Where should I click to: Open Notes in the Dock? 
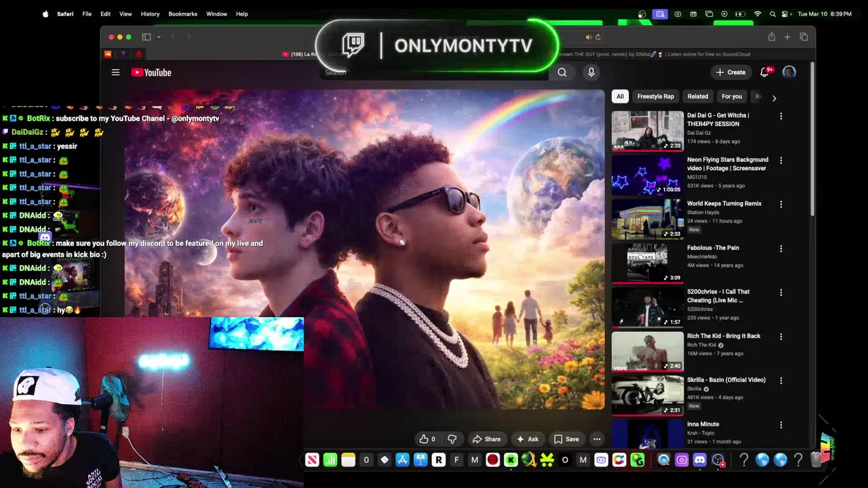348,460
